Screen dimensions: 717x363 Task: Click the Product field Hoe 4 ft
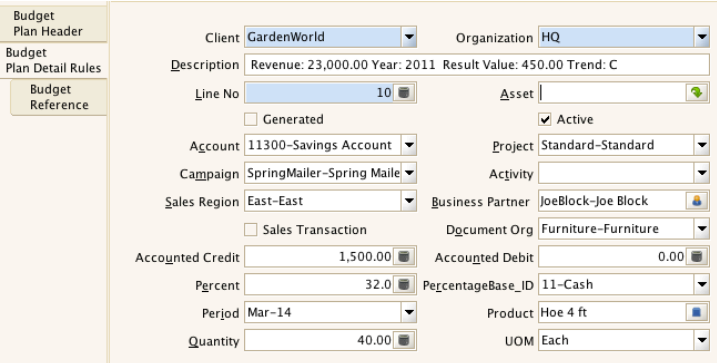pos(612,312)
